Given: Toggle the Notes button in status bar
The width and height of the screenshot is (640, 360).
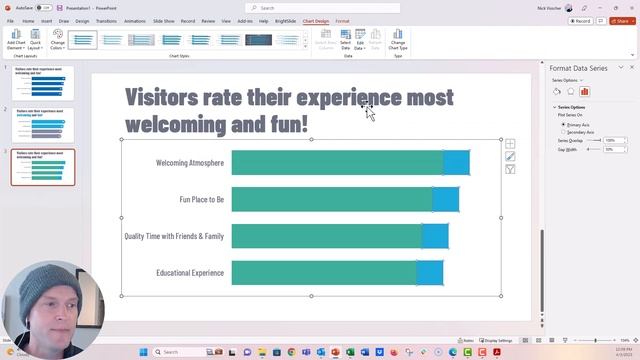Looking at the screenshot, I should click(x=466, y=340).
